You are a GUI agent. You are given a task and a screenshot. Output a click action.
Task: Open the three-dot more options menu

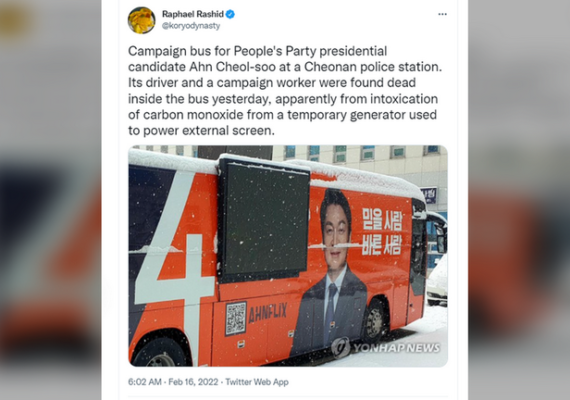(442, 14)
